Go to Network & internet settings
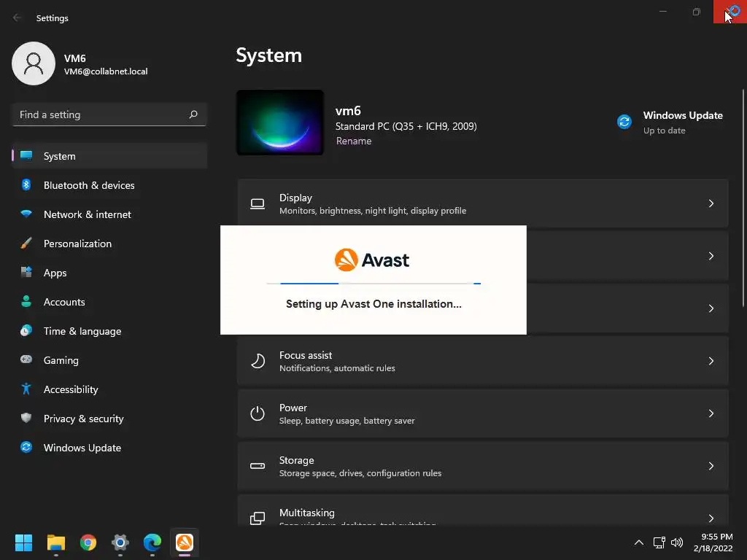The height and width of the screenshot is (560, 747). (x=109, y=214)
